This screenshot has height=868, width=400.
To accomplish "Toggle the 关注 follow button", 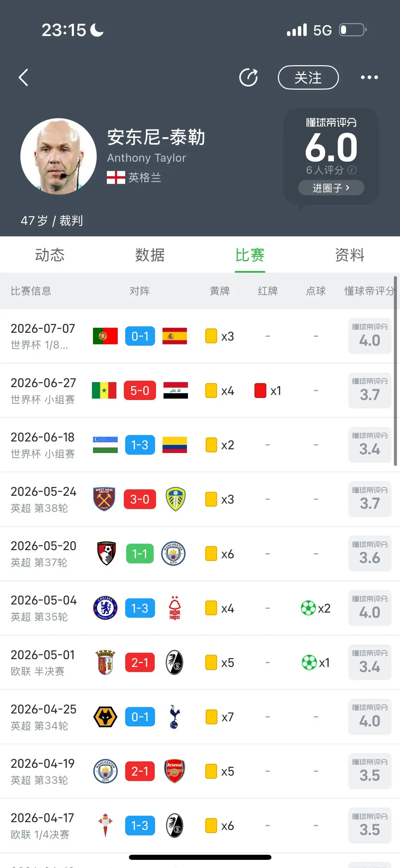I will pyautogui.click(x=308, y=77).
